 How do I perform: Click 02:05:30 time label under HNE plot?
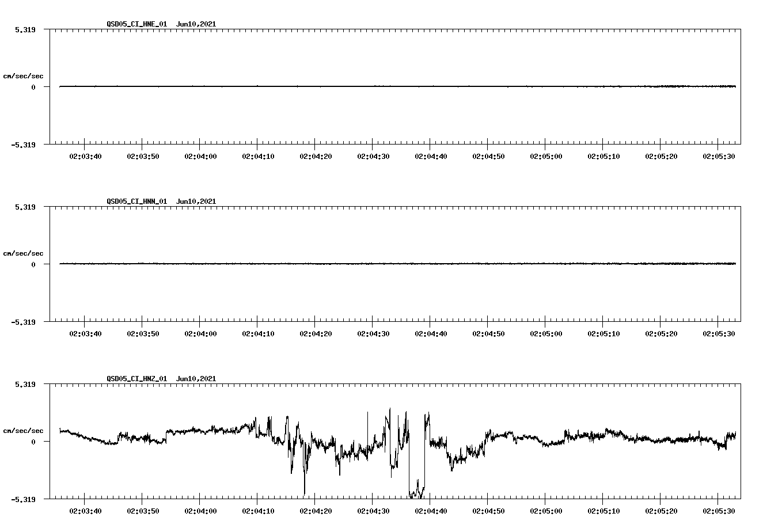point(719,157)
